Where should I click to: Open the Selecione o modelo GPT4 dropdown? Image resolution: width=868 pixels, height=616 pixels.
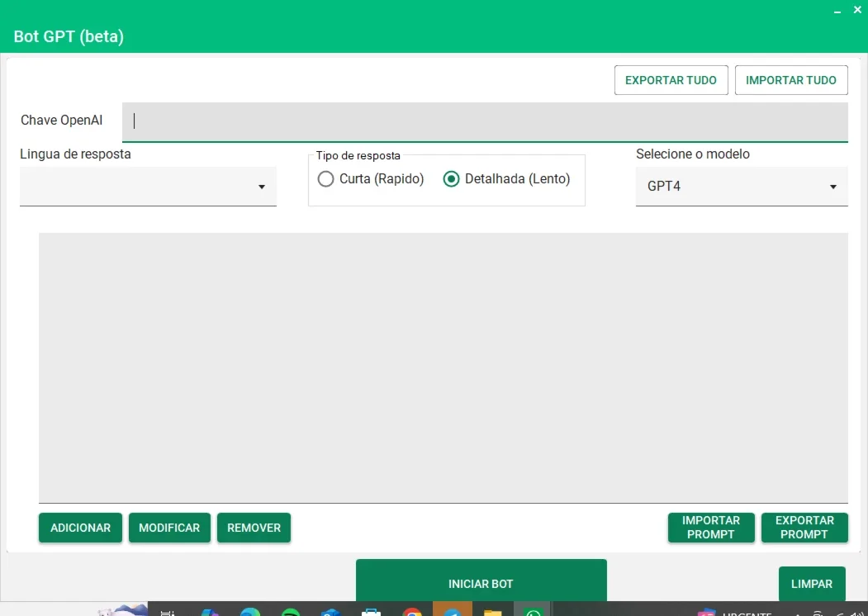click(x=742, y=187)
